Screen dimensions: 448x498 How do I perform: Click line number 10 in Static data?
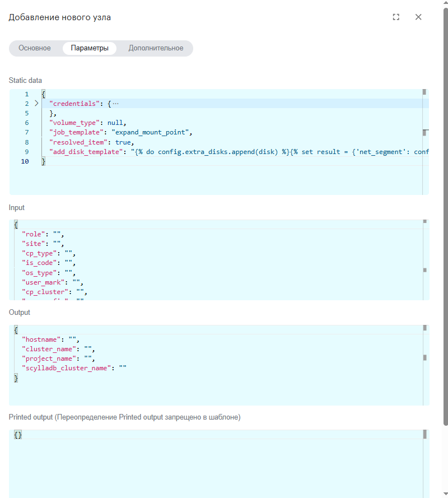coord(25,161)
